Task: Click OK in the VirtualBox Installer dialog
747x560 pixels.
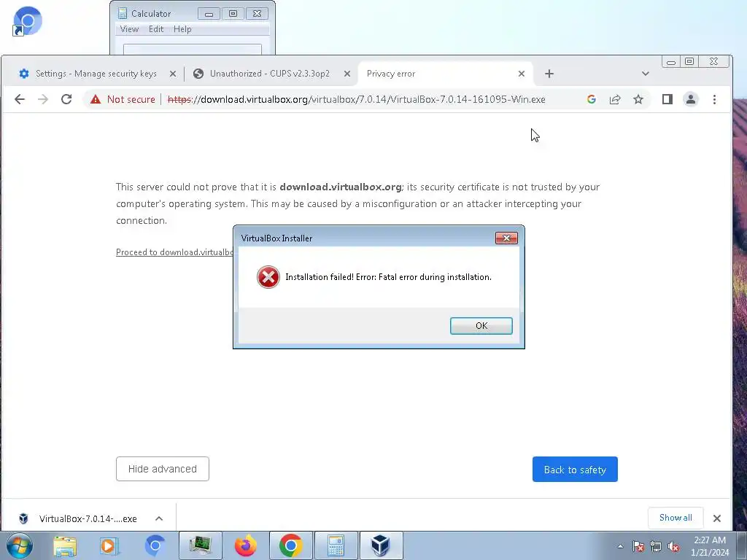Action: point(481,326)
